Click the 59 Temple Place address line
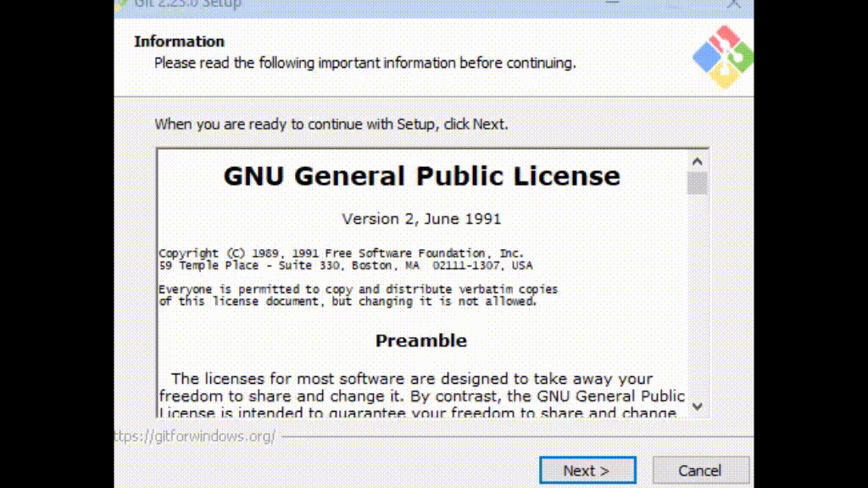The image size is (868, 488). tap(346, 265)
